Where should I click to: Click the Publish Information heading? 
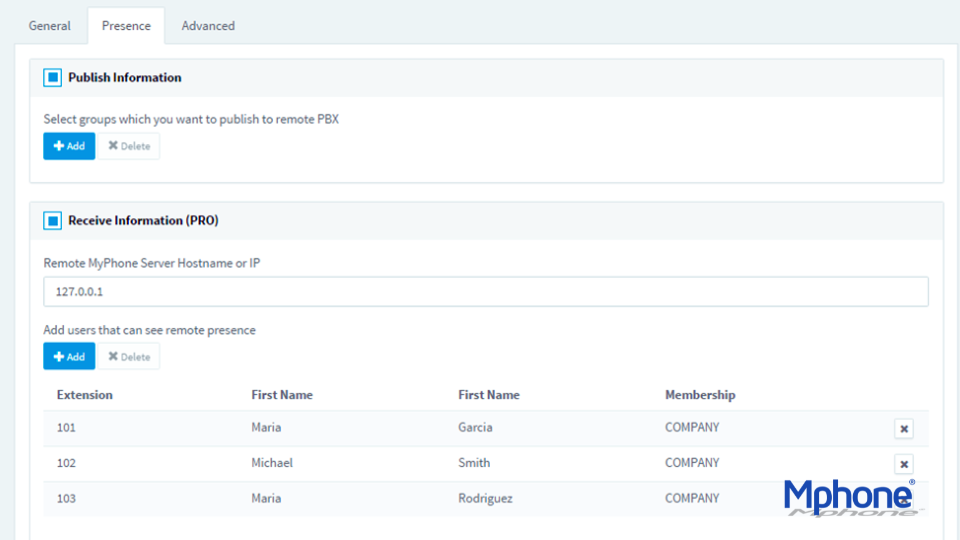pyautogui.click(x=124, y=78)
